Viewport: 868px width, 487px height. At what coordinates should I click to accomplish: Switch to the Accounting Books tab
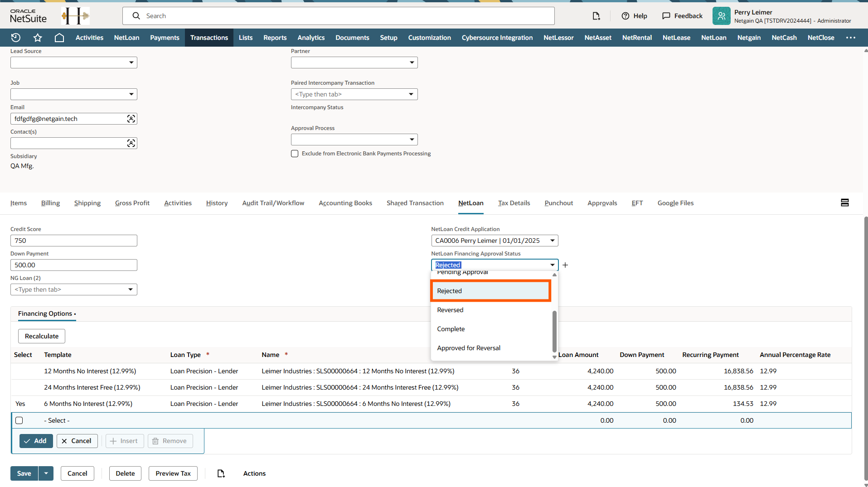[345, 203]
